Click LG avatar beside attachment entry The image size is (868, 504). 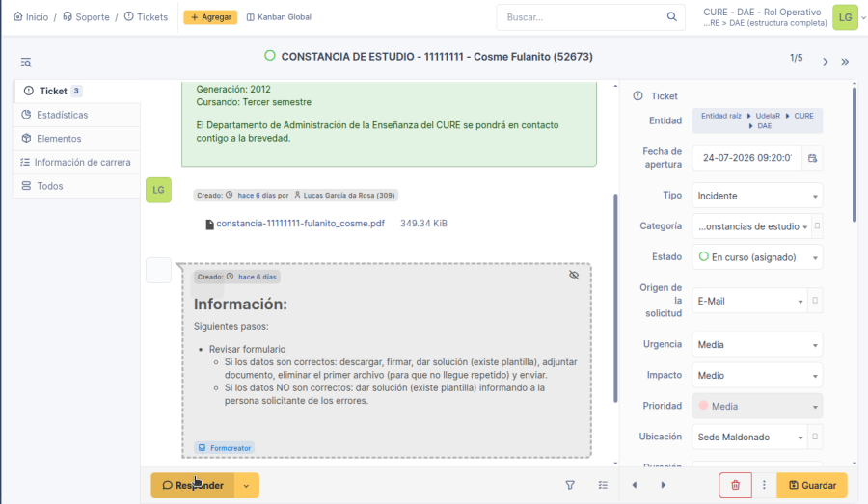tap(158, 190)
